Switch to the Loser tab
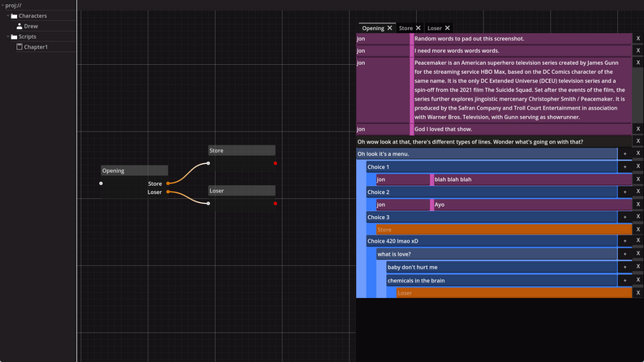Screen dimensions: 644x362 coord(434,28)
